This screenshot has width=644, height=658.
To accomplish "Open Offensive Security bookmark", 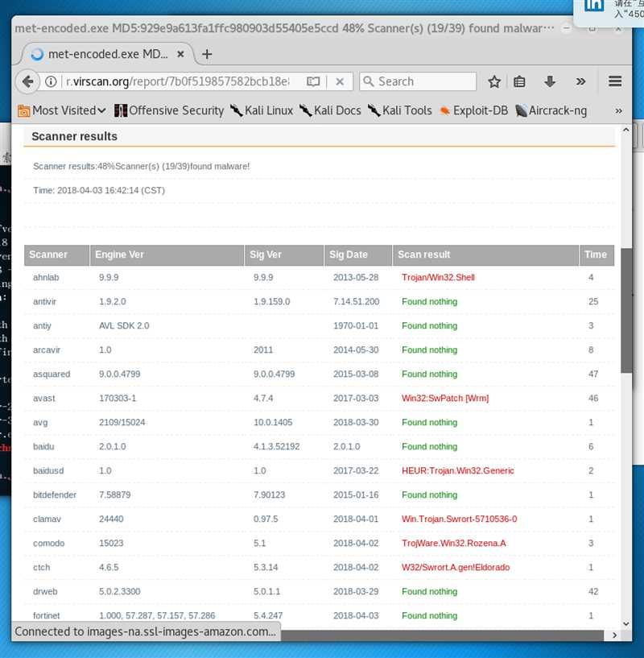I will click(169, 110).
